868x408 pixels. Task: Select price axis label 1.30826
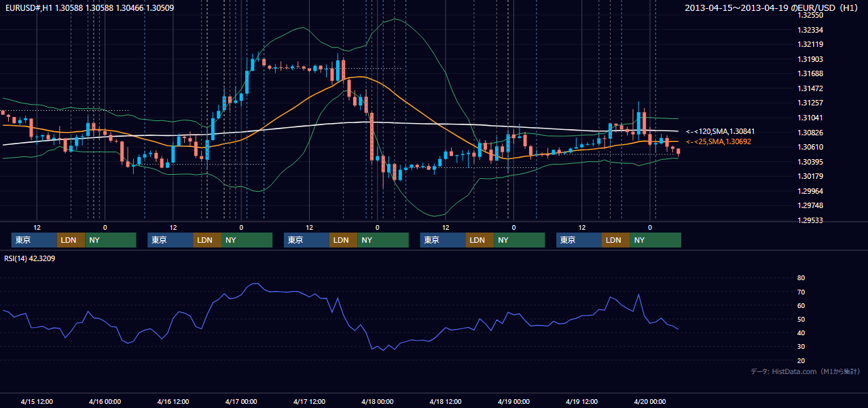[810, 133]
